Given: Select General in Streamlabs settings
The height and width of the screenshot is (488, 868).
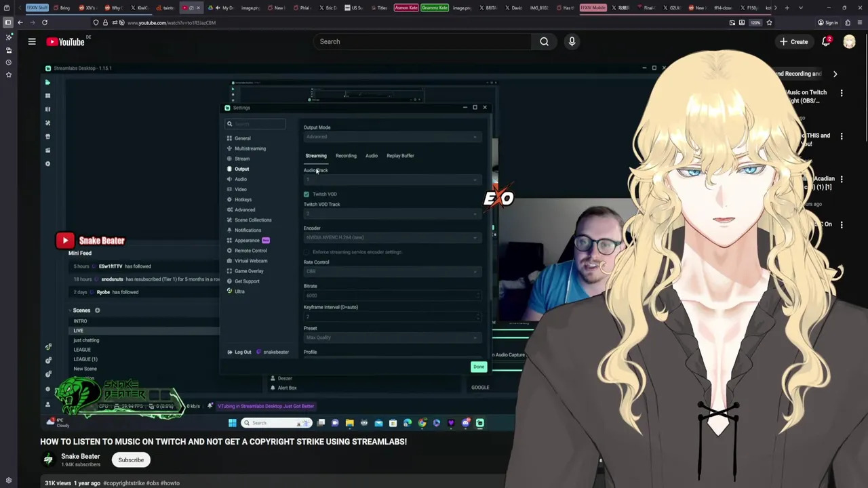Looking at the screenshot, I should pyautogui.click(x=242, y=138).
